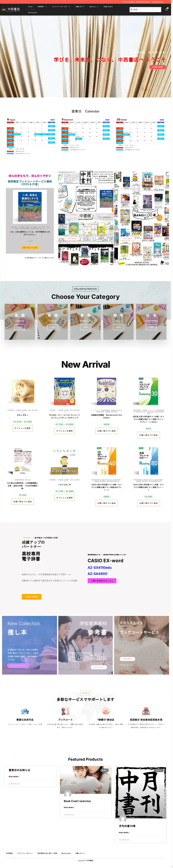Click the ご購入希望の方はこちら pink button
Image resolution: width=173 pixels, height=868 pixels.
click(102, 581)
